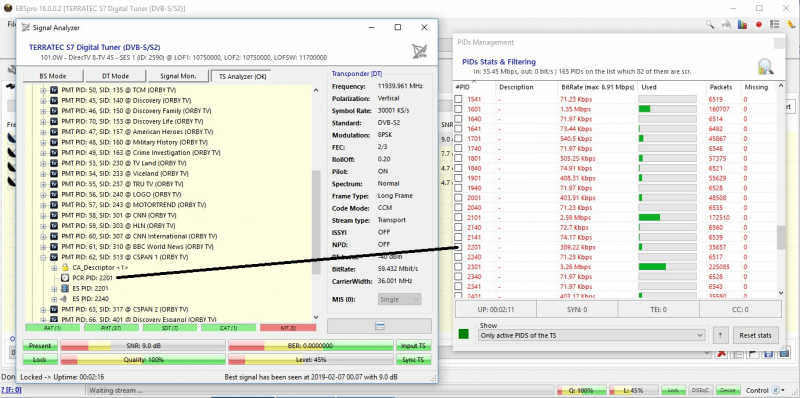This screenshot has height=398, width=800.
Task: Expand PMT PID 50 TCM node
Action: point(43,90)
